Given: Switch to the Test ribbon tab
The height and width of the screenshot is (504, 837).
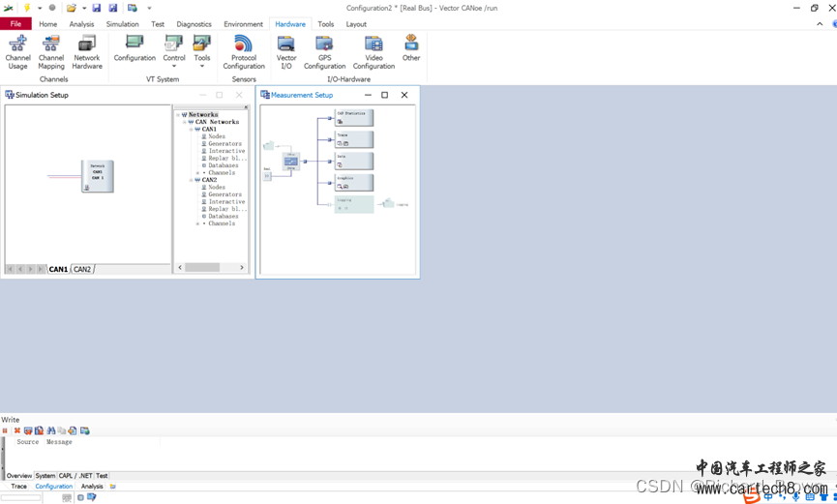Looking at the screenshot, I should 158,24.
